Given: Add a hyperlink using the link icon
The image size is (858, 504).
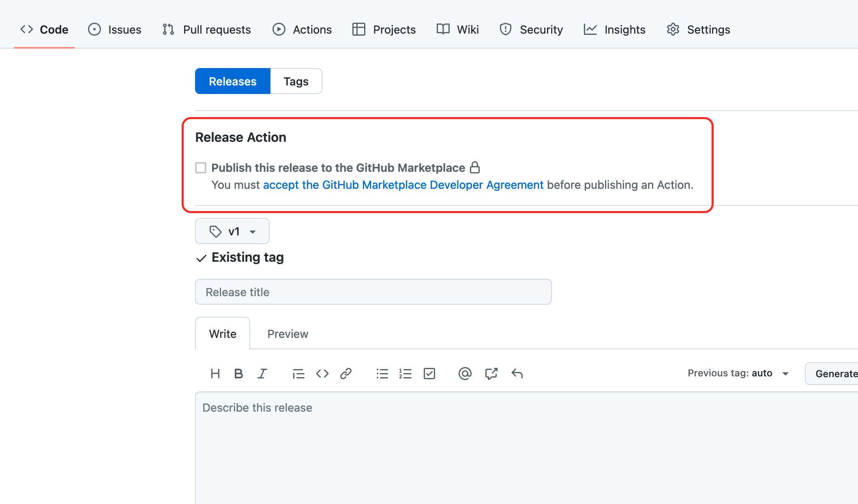Looking at the screenshot, I should [345, 373].
